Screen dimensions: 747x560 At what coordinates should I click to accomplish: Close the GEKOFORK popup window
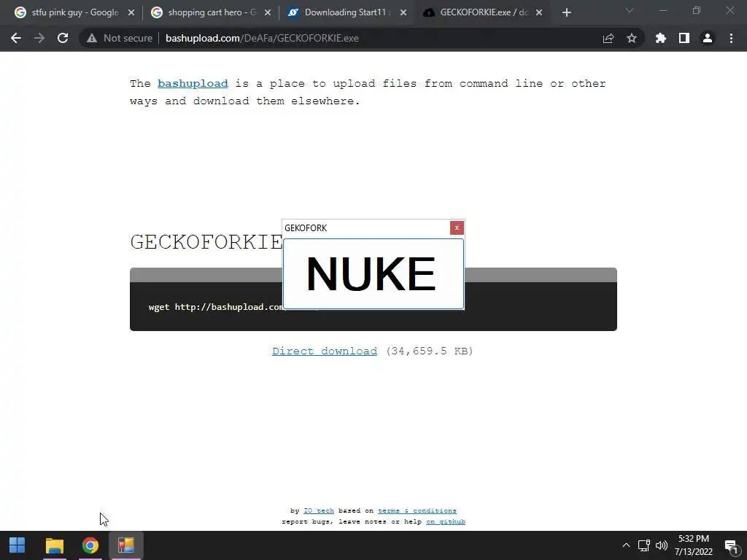tap(457, 228)
